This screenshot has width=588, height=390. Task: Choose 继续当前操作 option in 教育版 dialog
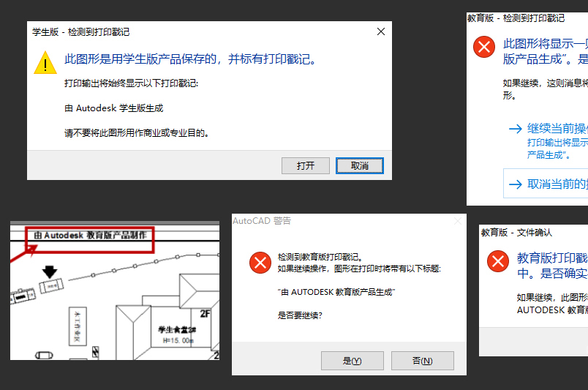click(x=549, y=140)
